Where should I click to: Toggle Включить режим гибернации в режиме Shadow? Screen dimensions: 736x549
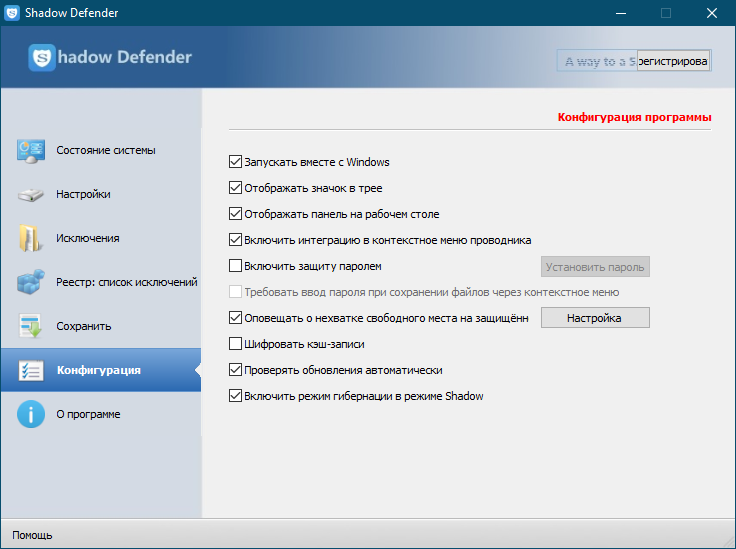tap(235, 396)
